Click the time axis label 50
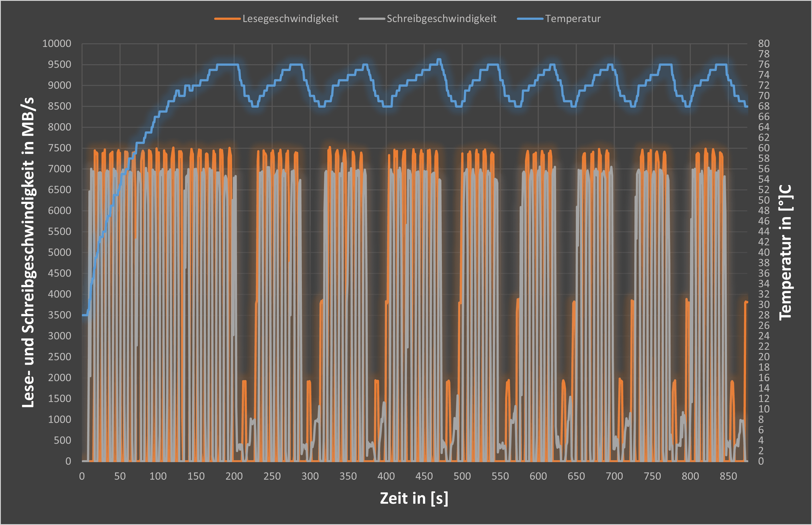This screenshot has width=812, height=525. (120, 476)
